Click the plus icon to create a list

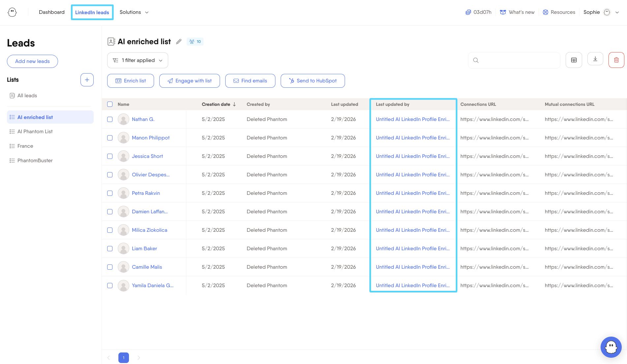tap(87, 80)
